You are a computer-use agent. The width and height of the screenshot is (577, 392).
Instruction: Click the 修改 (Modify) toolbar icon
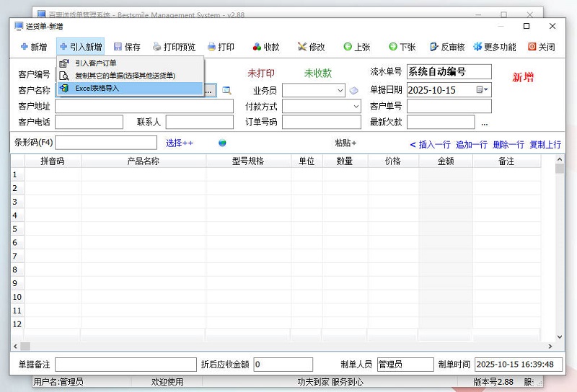click(310, 47)
